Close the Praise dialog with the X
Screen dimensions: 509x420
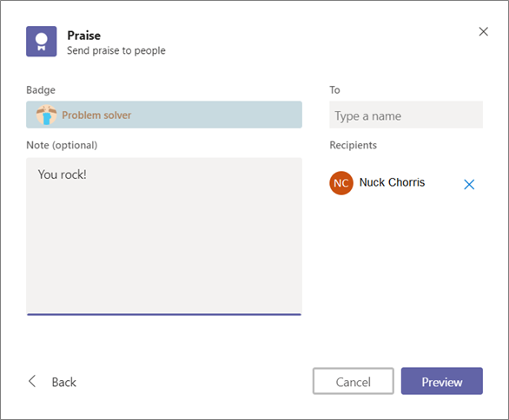tap(483, 31)
